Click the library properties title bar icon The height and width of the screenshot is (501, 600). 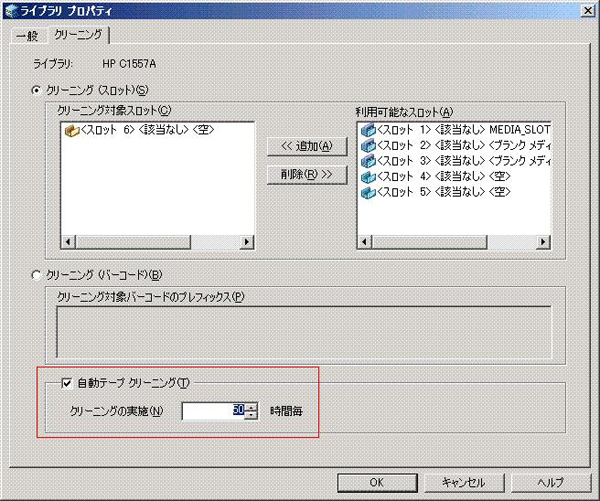pos(11,9)
